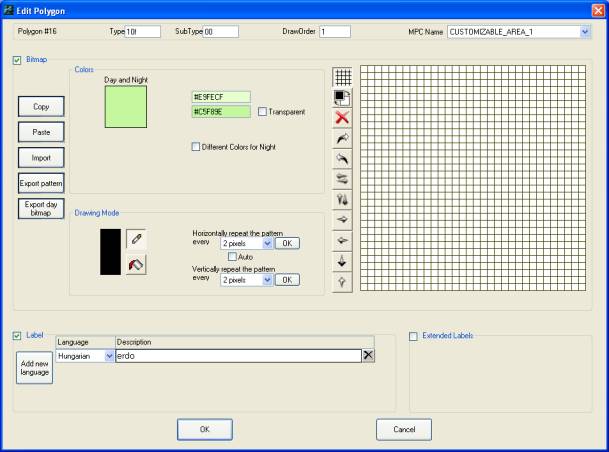Check Different Colors for Night
Image resolution: width=609 pixels, height=452 pixels.
[x=196, y=147]
